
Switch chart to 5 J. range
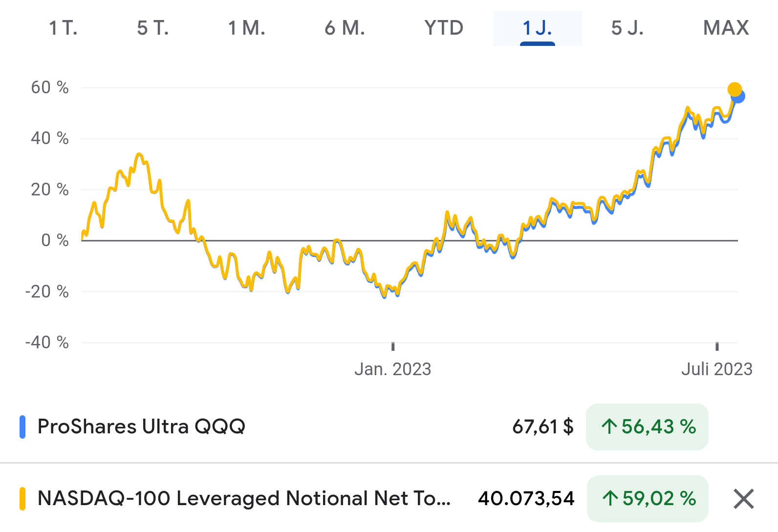[627, 28]
